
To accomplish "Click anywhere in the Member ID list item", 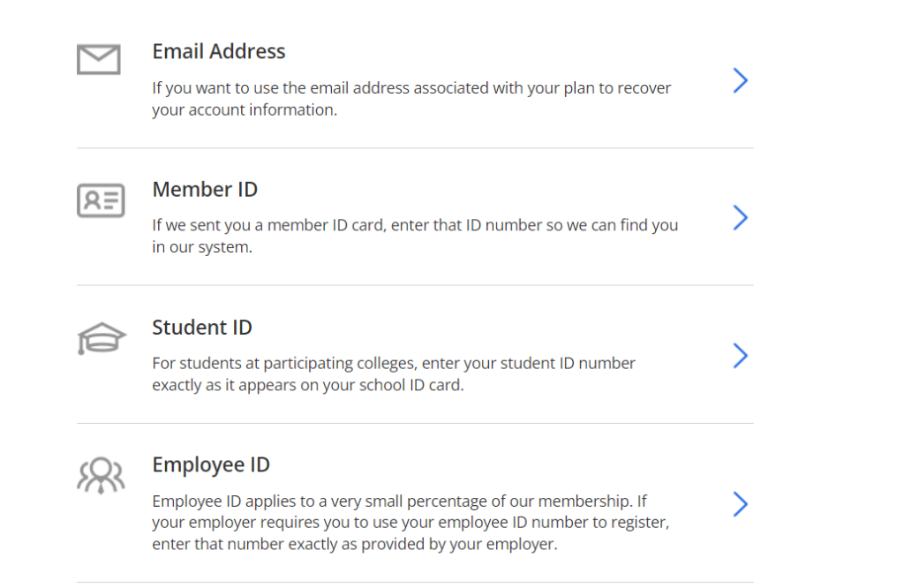I will click(x=415, y=216).
